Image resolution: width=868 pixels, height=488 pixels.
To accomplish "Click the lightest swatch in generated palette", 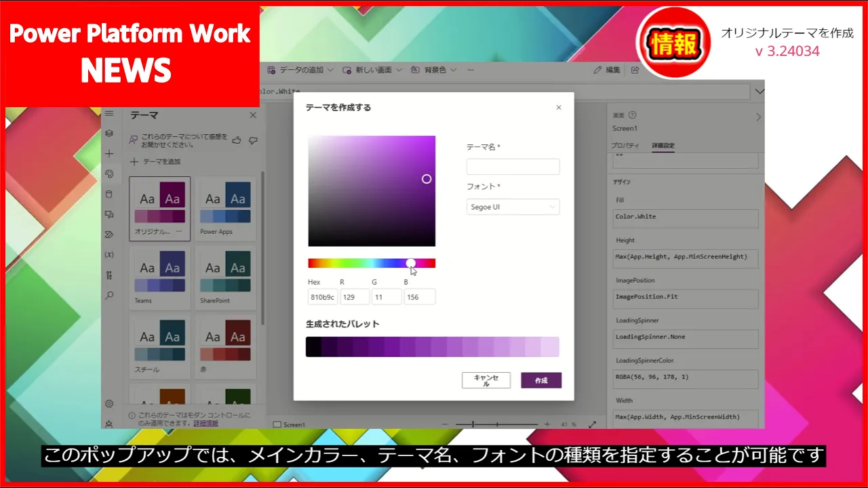I will [551, 346].
